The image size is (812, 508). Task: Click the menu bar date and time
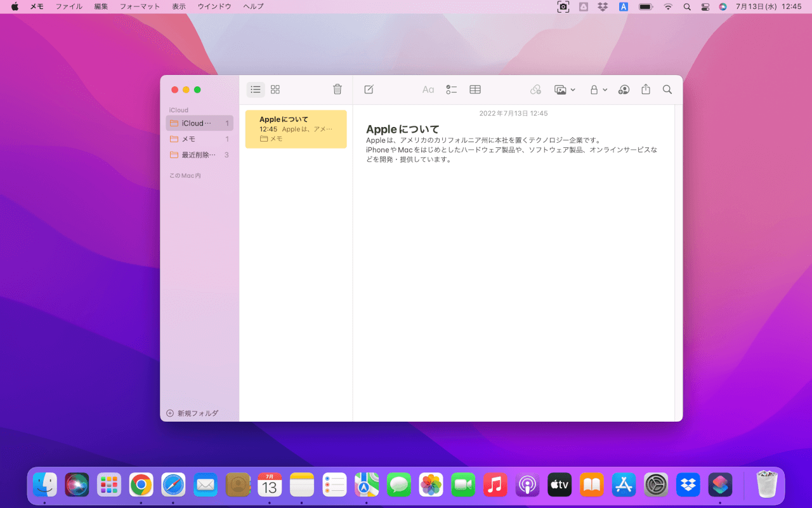(x=769, y=6)
